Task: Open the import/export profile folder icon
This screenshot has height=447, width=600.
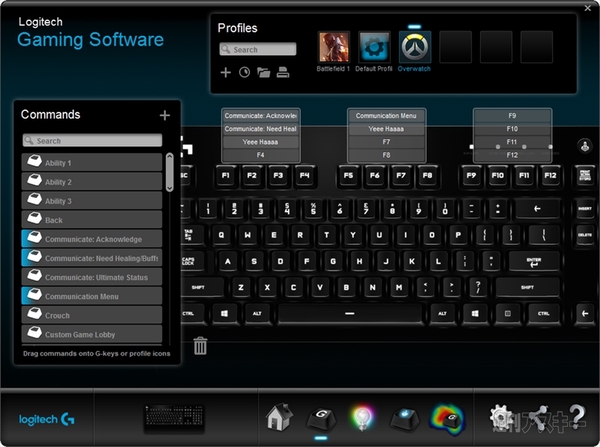Action: pyautogui.click(x=263, y=72)
